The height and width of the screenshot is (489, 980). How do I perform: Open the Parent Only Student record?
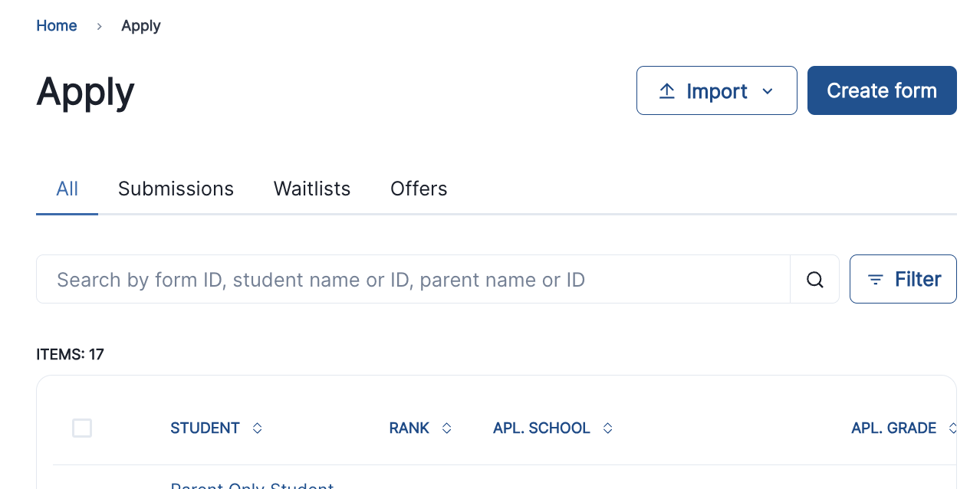pyautogui.click(x=252, y=486)
